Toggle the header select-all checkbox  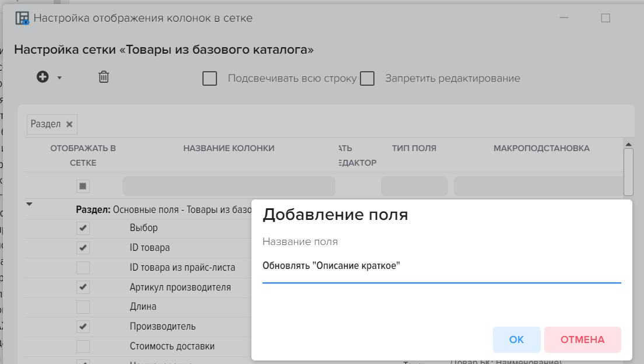pos(83,186)
